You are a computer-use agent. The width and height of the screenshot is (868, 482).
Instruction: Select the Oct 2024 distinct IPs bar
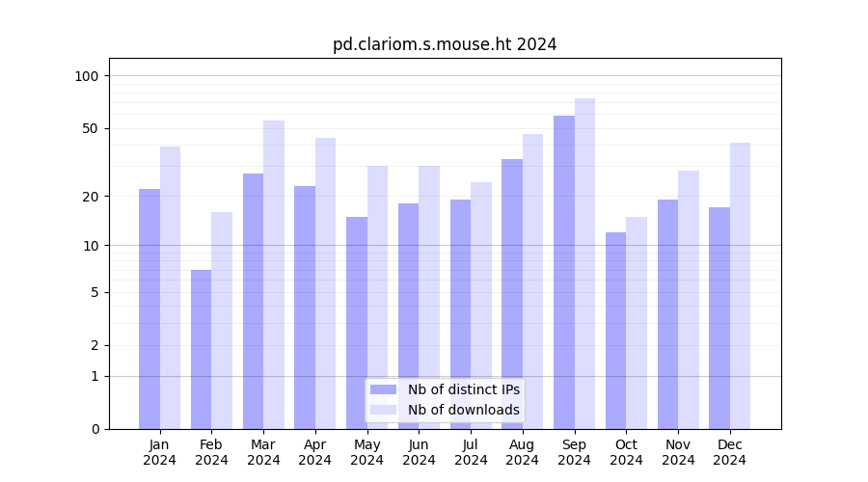[x=616, y=330]
